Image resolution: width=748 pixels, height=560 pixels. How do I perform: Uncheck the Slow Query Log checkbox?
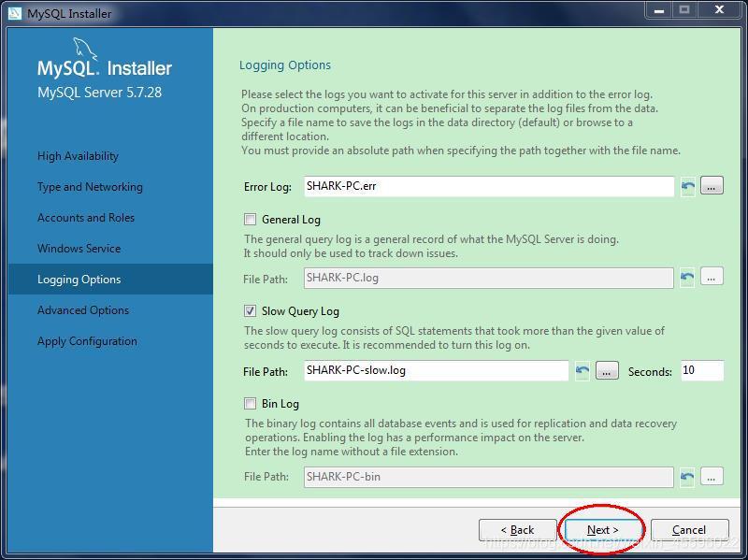click(250, 311)
